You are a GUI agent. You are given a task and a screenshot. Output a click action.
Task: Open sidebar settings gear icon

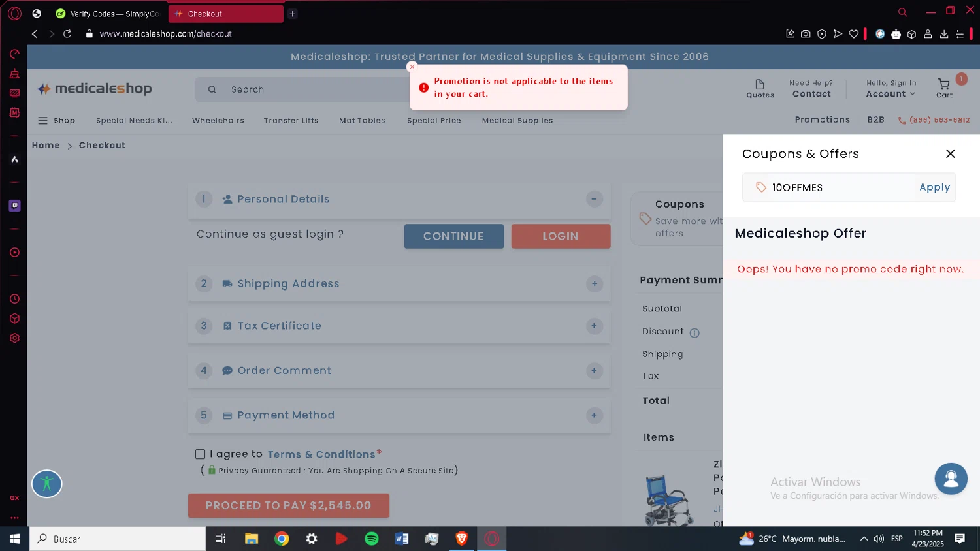[x=14, y=338]
